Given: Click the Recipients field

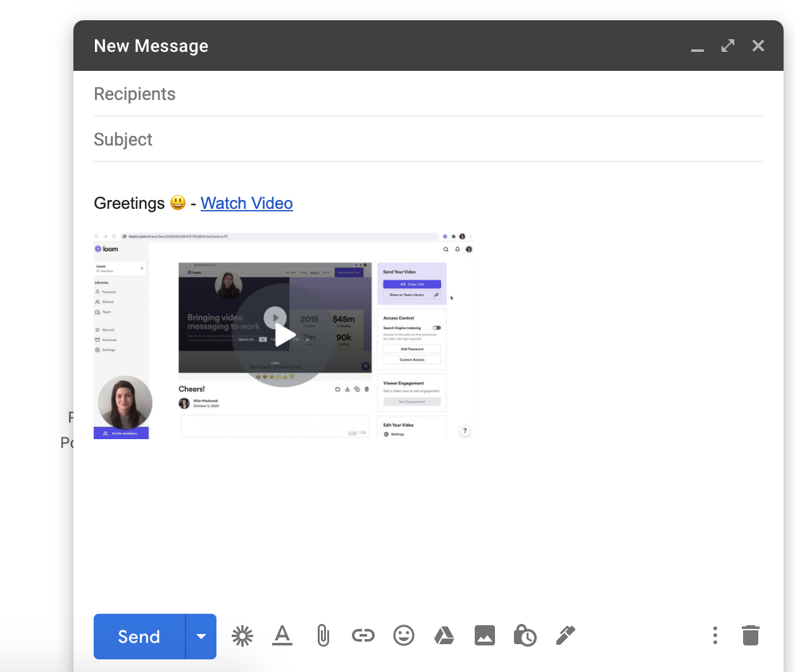Looking at the screenshot, I should point(428,94).
